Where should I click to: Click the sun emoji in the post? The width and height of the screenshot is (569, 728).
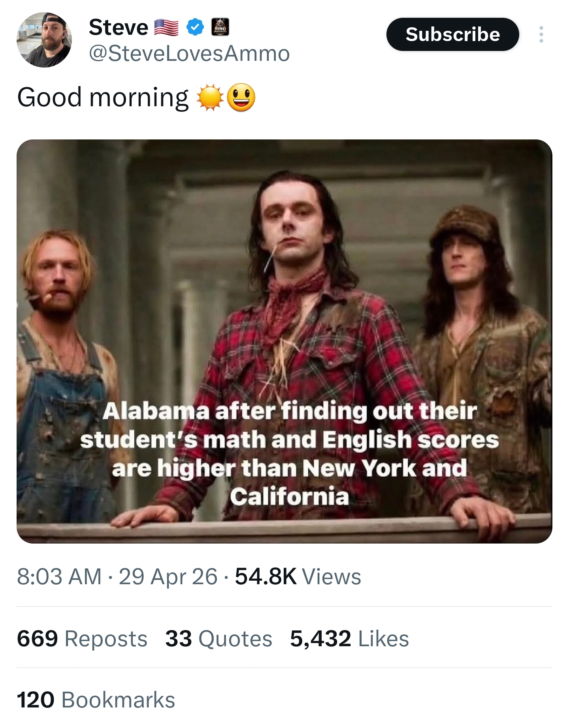pyautogui.click(x=210, y=97)
